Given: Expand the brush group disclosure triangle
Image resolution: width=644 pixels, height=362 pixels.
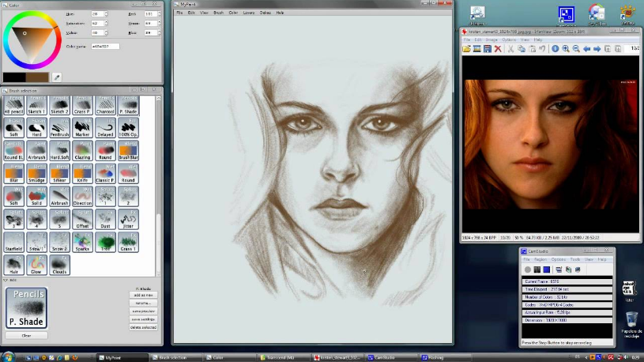Looking at the screenshot, I should coord(6,280).
